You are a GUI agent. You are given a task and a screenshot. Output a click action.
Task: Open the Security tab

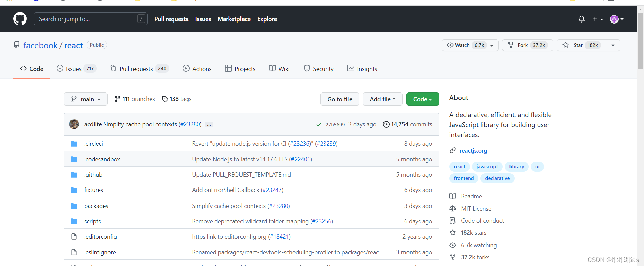[319, 69]
